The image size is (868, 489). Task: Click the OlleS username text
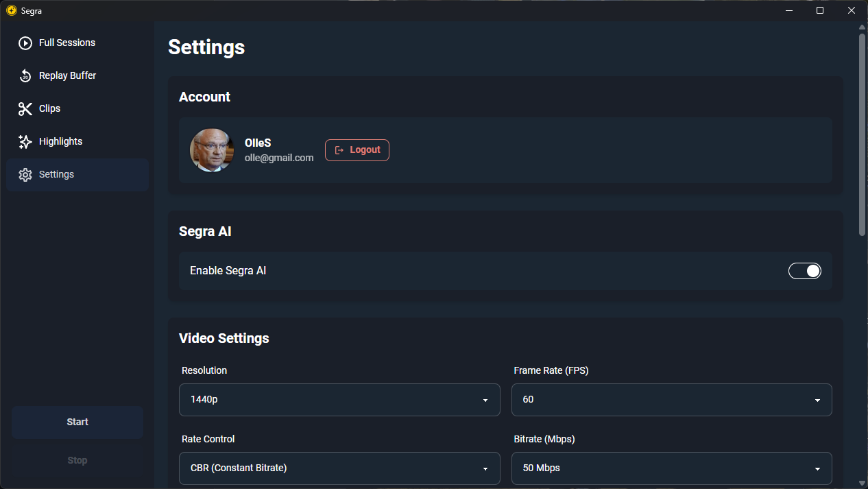coord(258,143)
